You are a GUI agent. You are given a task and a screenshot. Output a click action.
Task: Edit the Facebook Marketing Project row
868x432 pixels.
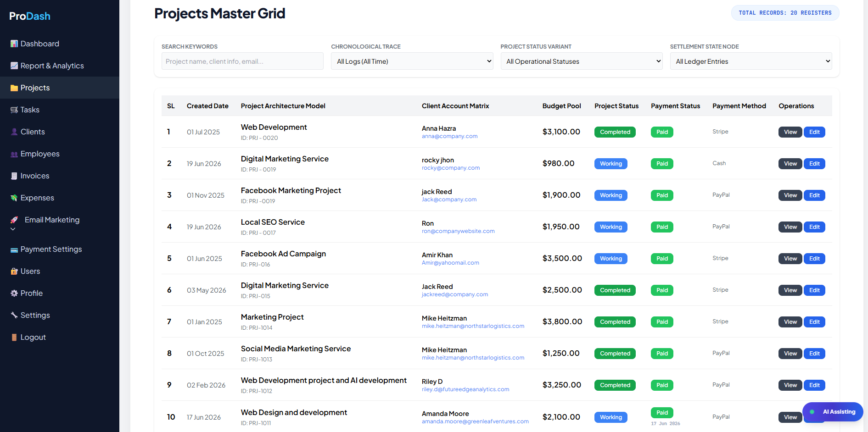click(x=814, y=195)
